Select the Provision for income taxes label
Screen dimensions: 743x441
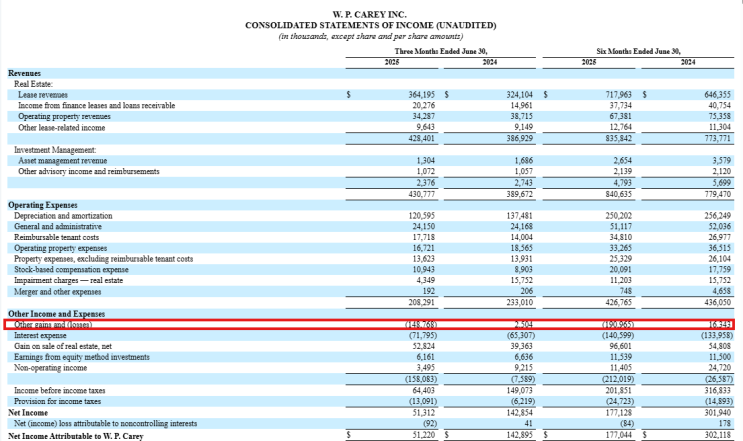point(57,402)
